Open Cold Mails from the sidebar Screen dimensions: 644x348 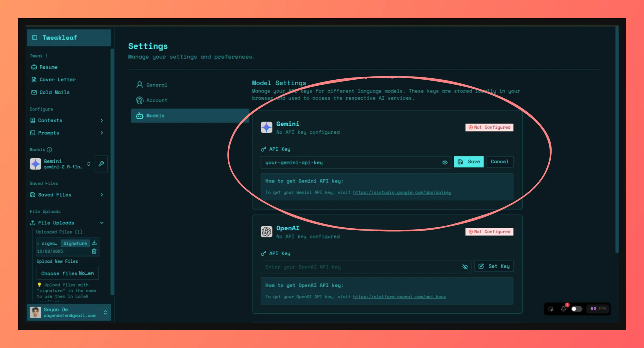pos(54,92)
